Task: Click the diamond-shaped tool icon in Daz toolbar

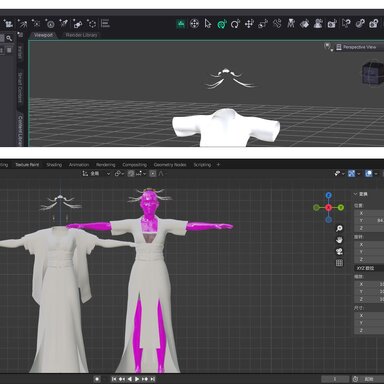Action: pos(304,24)
